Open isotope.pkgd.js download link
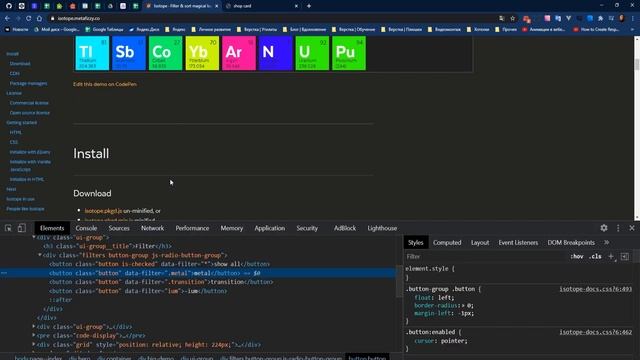This screenshot has height=360, width=640. (103, 211)
